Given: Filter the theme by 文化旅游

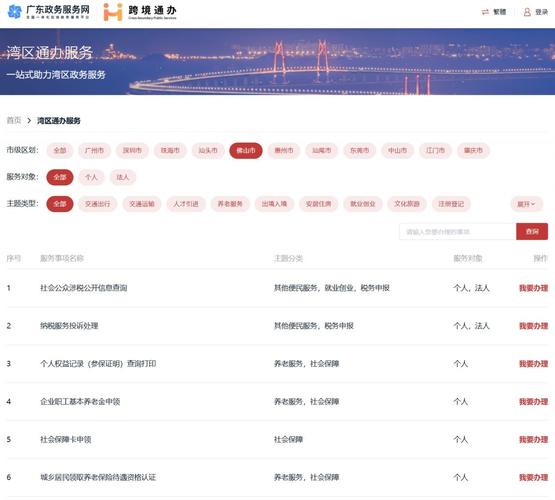Looking at the screenshot, I should pos(407,204).
